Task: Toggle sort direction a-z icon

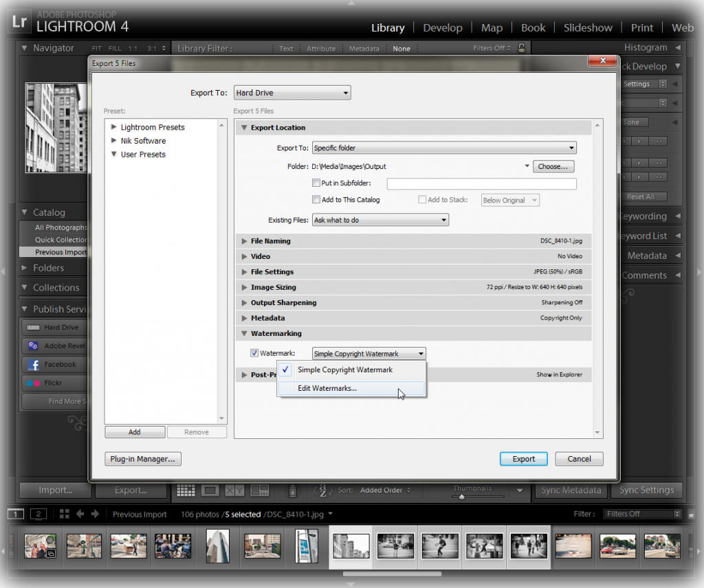Action: tap(323, 490)
